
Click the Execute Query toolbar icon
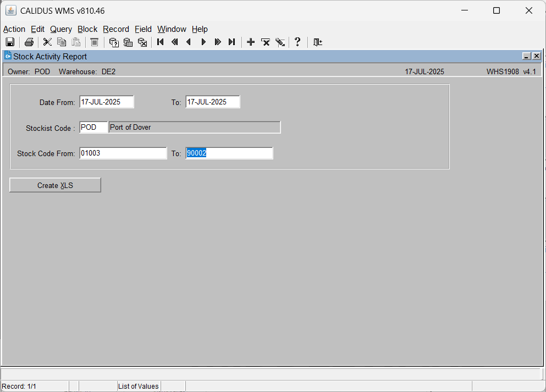[128, 42]
